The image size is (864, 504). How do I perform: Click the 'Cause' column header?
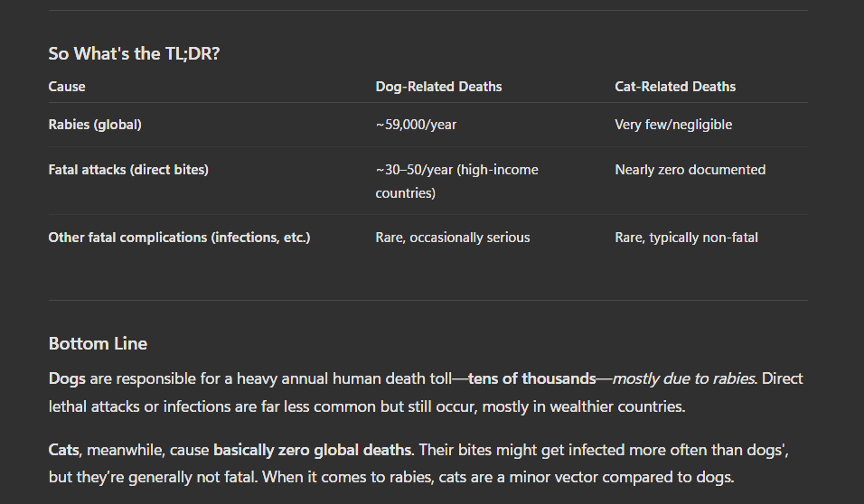pos(67,87)
